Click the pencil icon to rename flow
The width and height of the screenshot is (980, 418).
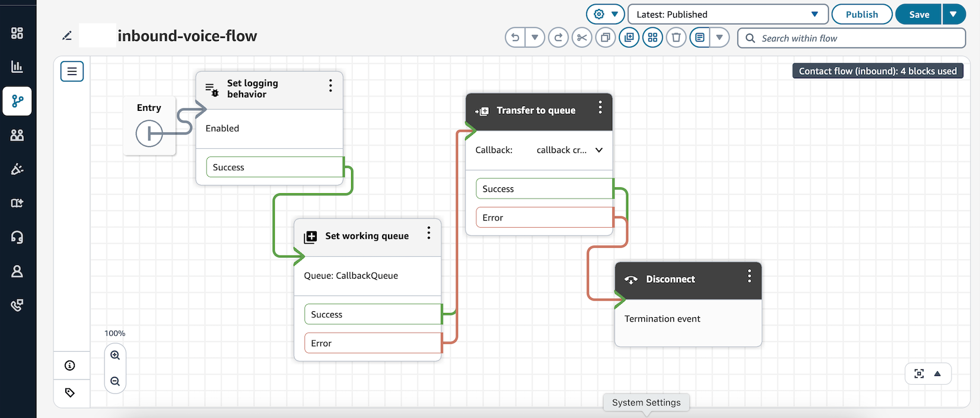point(67,36)
